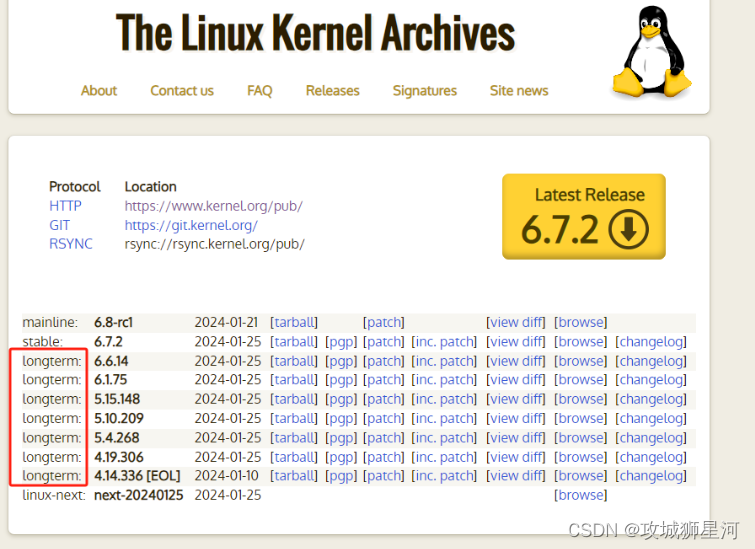Screen dimensions: 755x549
Task: Download the longterm 5.4.268 tarball
Action: point(294,438)
